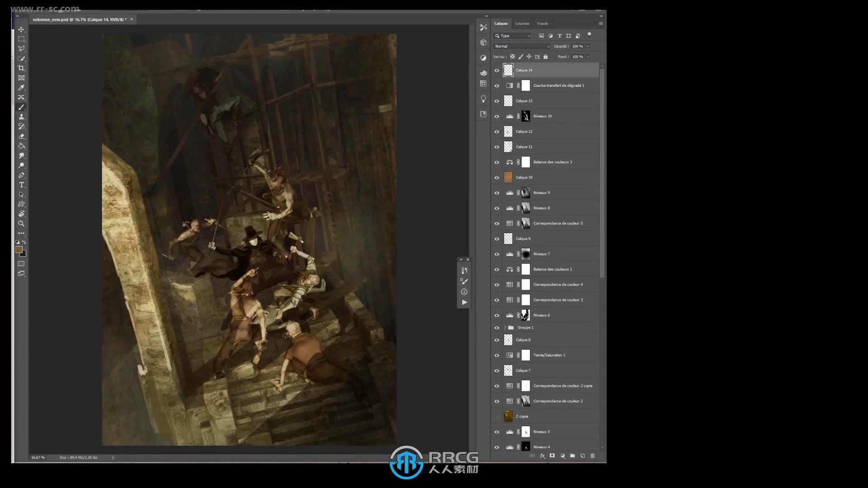Click the zoom level 16,67 % field
The image size is (868, 488).
38,457
